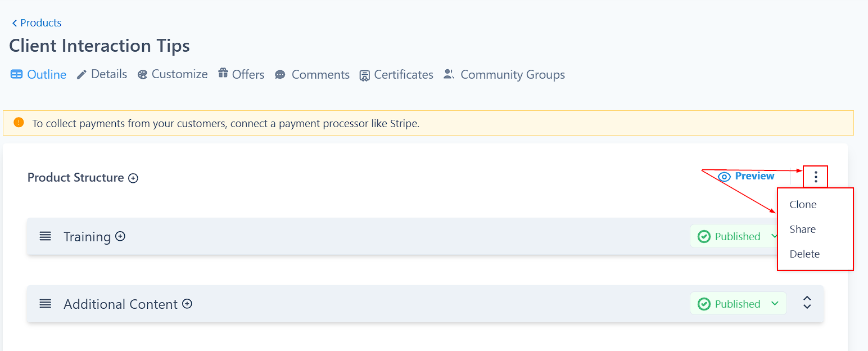Switch to the Details tab
Viewport: 868px width, 351px height.
pyautogui.click(x=102, y=74)
